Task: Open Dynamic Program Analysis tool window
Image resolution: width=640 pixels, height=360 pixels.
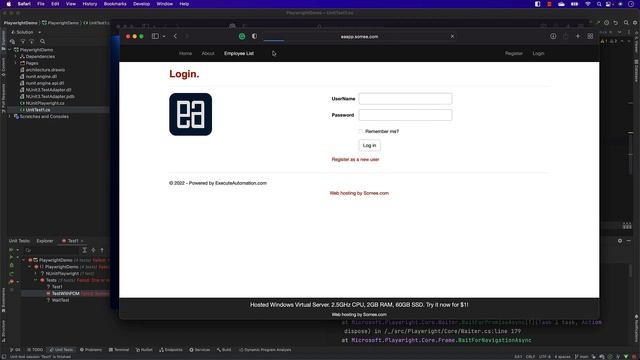Action: coord(265,350)
